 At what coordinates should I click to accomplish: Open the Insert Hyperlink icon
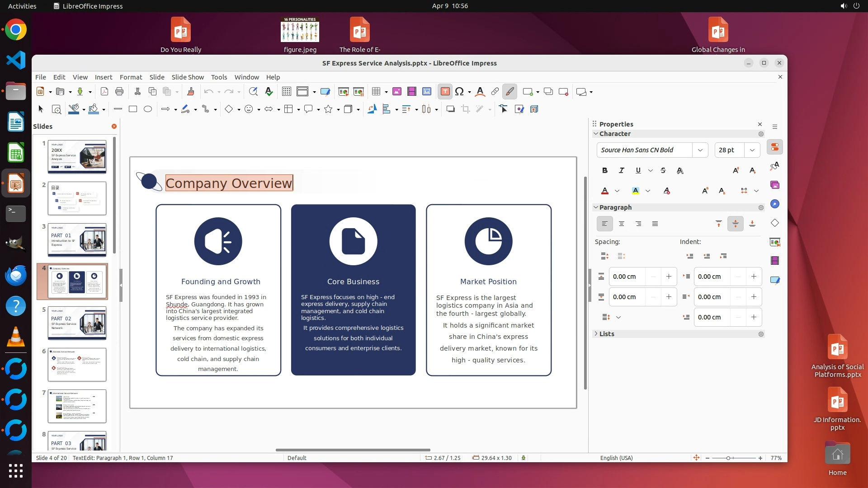click(495, 92)
